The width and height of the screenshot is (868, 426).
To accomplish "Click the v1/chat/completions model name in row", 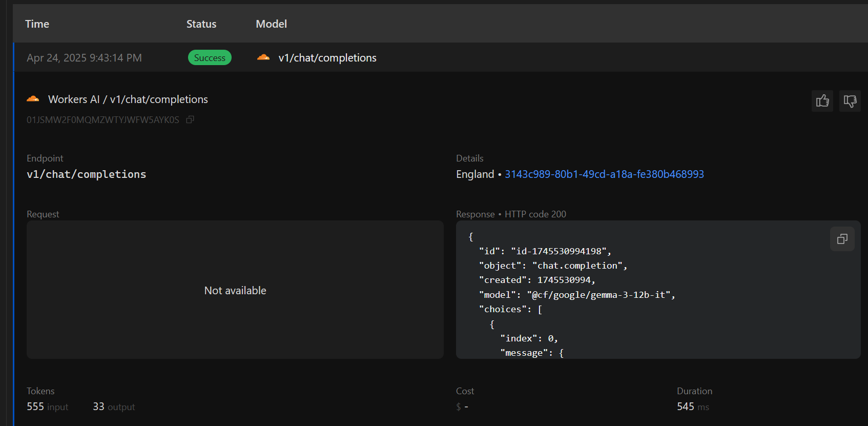I will (327, 58).
